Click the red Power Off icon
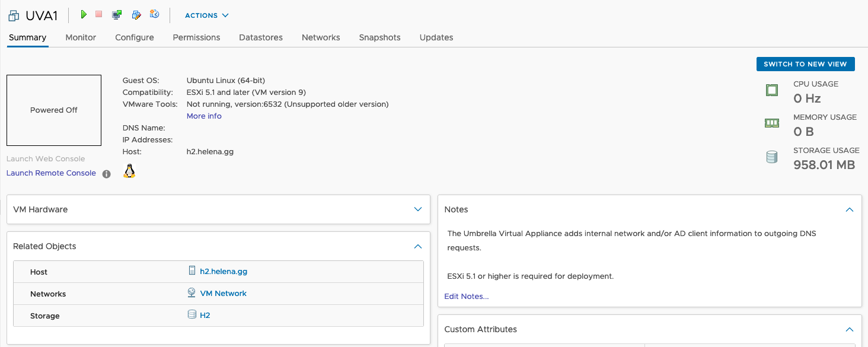This screenshot has height=347, width=868. (99, 14)
